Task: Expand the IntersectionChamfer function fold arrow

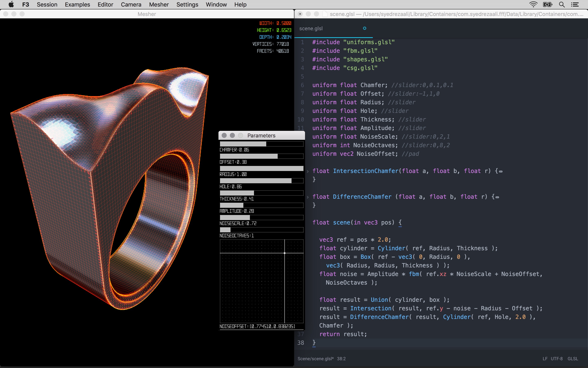Action: point(308,171)
